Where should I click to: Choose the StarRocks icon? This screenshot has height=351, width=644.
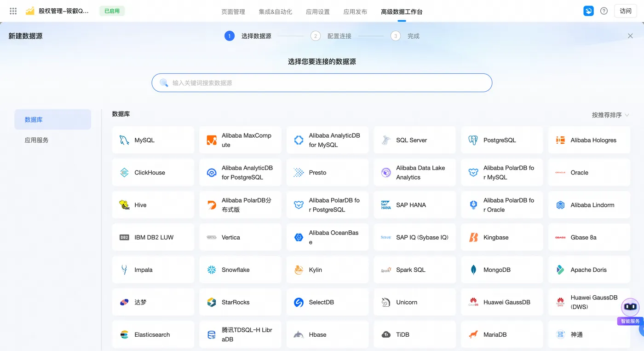coord(212,302)
